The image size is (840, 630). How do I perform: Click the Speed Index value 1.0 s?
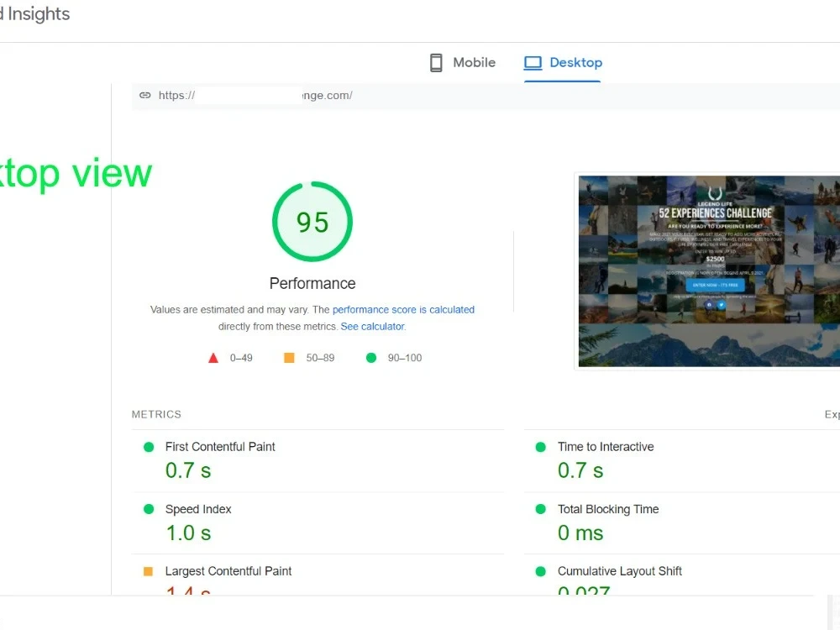(x=188, y=533)
